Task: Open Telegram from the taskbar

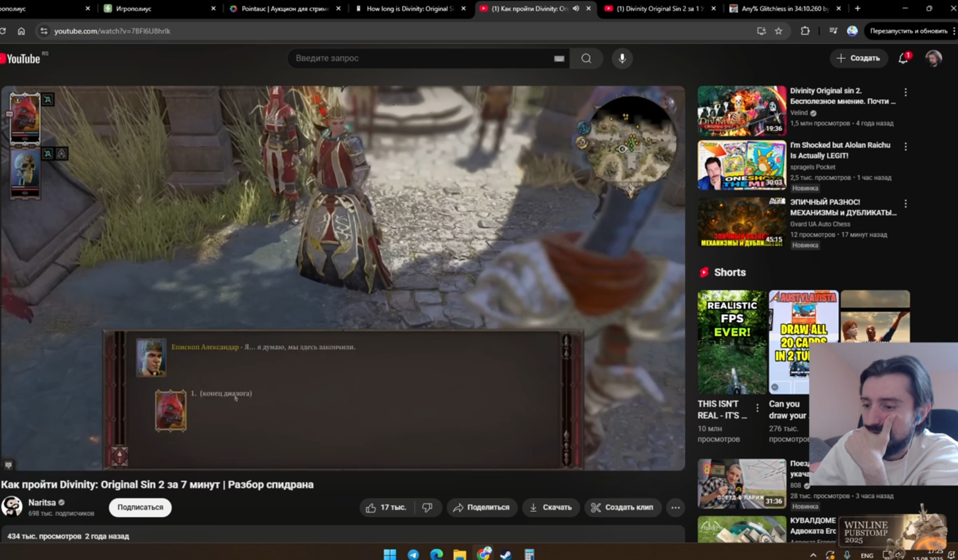Action: coord(413,555)
